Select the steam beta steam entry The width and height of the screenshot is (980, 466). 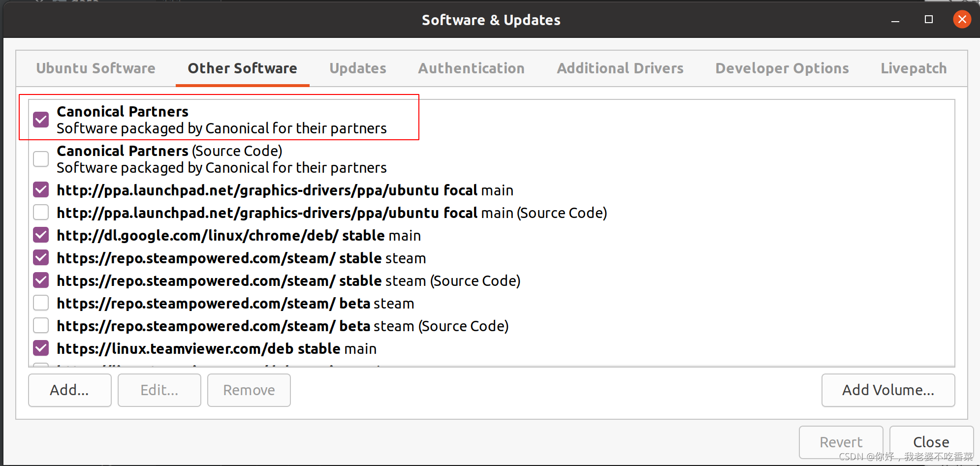[235, 303]
